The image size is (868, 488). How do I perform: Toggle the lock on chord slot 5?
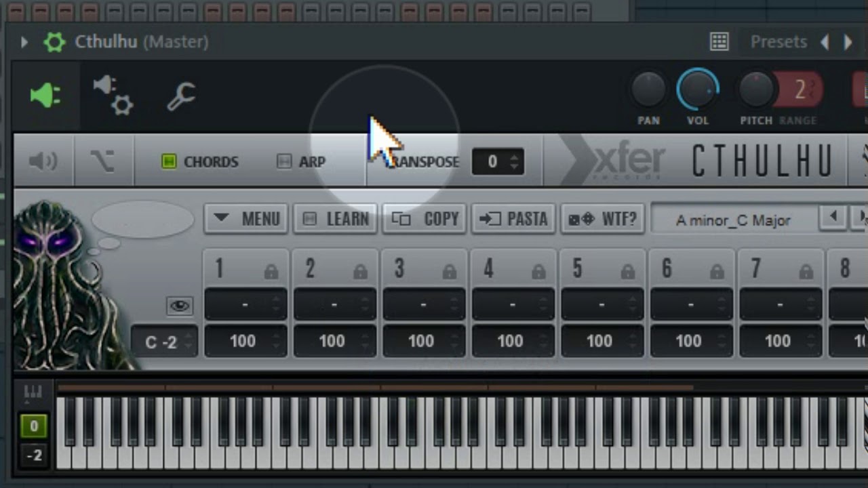627,272
